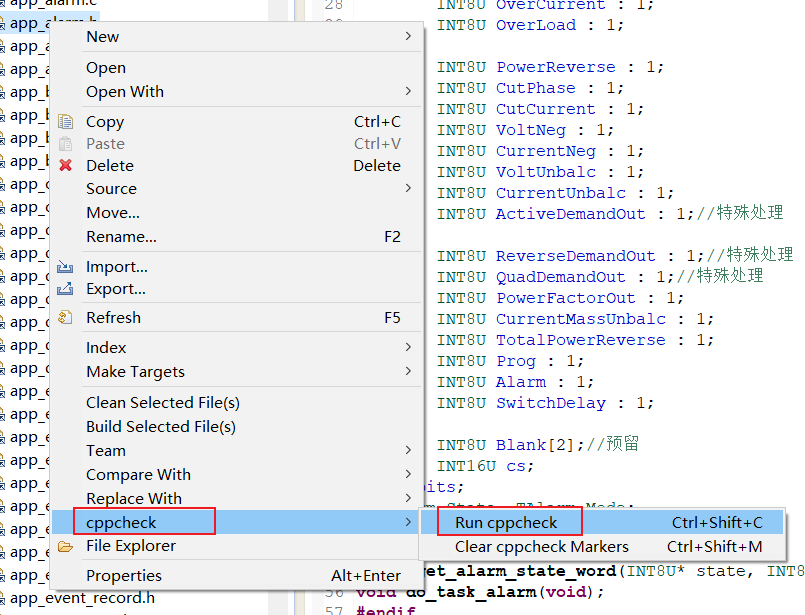Open the Team menu entry
This screenshot has height=615, width=805.
pyautogui.click(x=237, y=450)
